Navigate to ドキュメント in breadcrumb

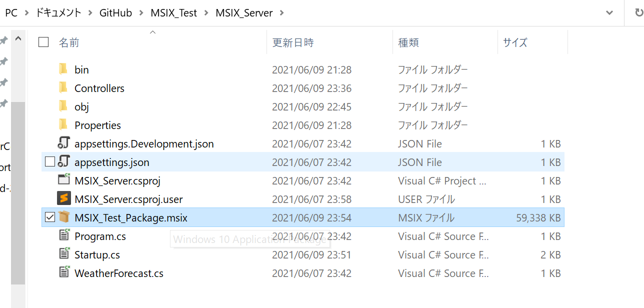(x=58, y=13)
